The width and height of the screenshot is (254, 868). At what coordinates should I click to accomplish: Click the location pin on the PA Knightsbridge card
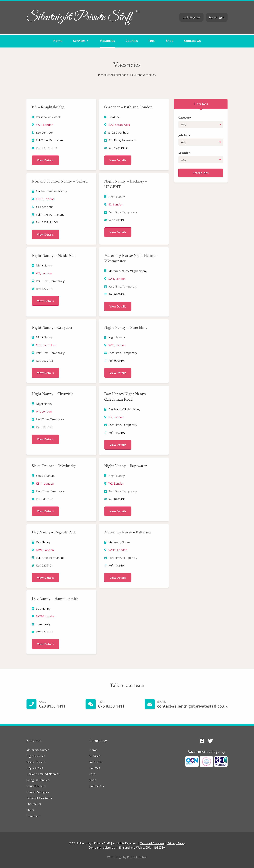click(x=33, y=125)
